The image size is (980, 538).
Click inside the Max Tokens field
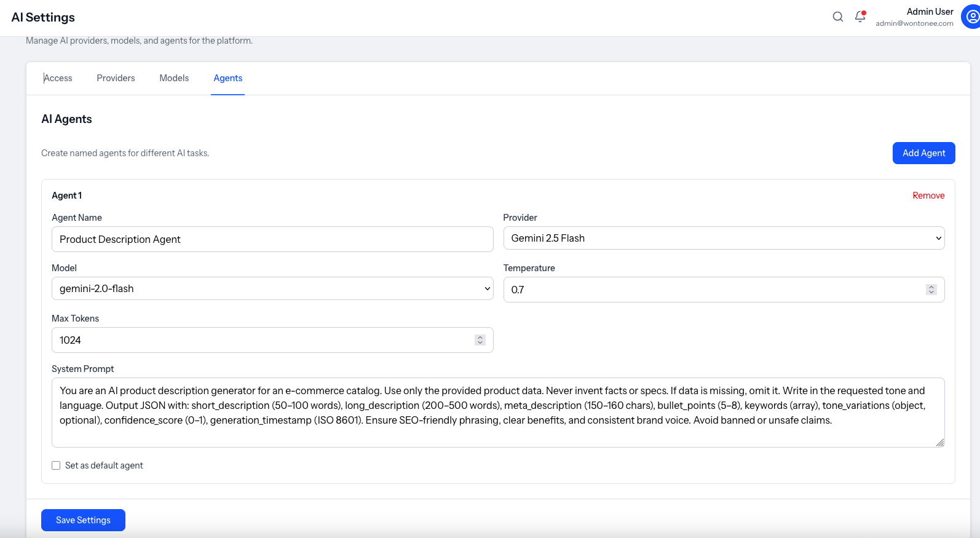point(261,340)
